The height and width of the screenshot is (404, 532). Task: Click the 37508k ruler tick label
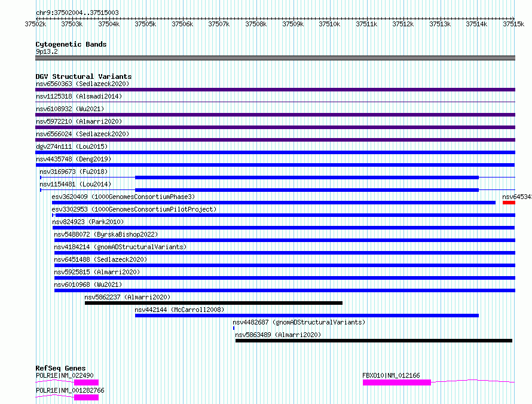click(256, 24)
